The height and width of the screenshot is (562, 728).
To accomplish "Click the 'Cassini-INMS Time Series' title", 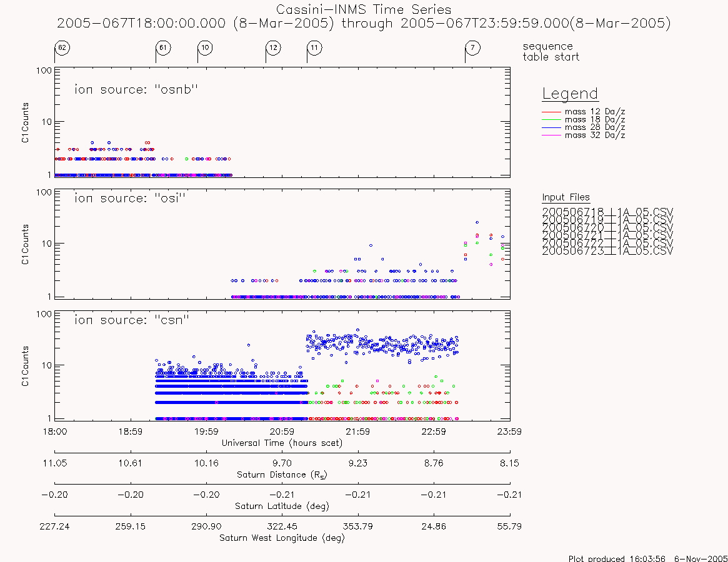I will [x=364, y=9].
